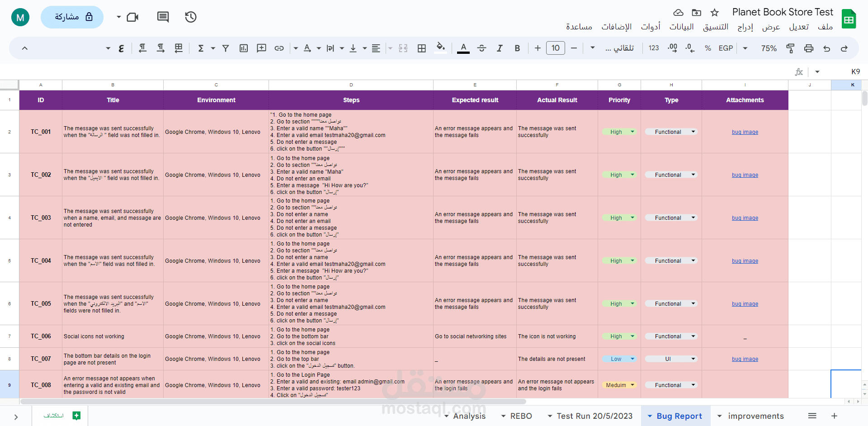Toggle strikethrough formatting

pos(481,48)
